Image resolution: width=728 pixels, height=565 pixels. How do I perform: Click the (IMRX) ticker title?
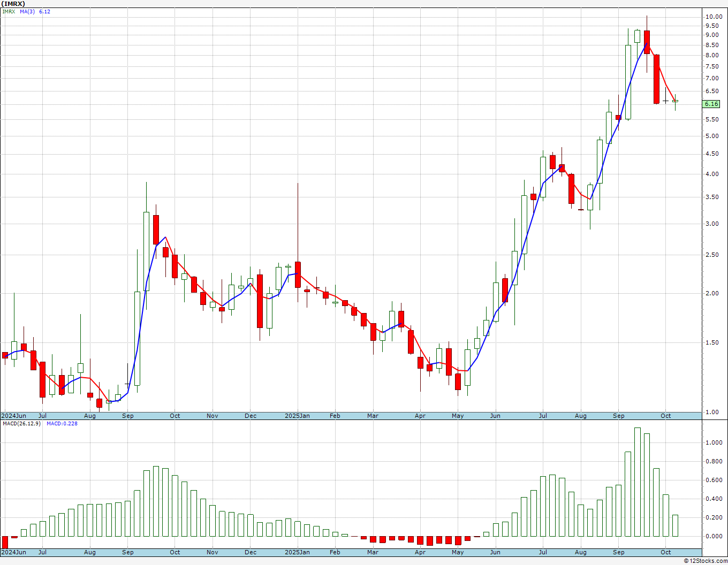(x=13, y=4)
